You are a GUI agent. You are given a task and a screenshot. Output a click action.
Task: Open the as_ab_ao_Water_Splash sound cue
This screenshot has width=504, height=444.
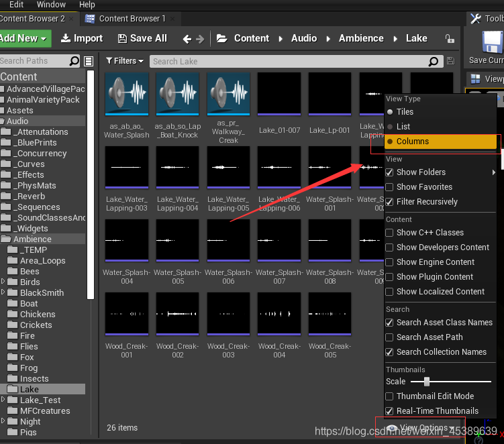tap(127, 94)
